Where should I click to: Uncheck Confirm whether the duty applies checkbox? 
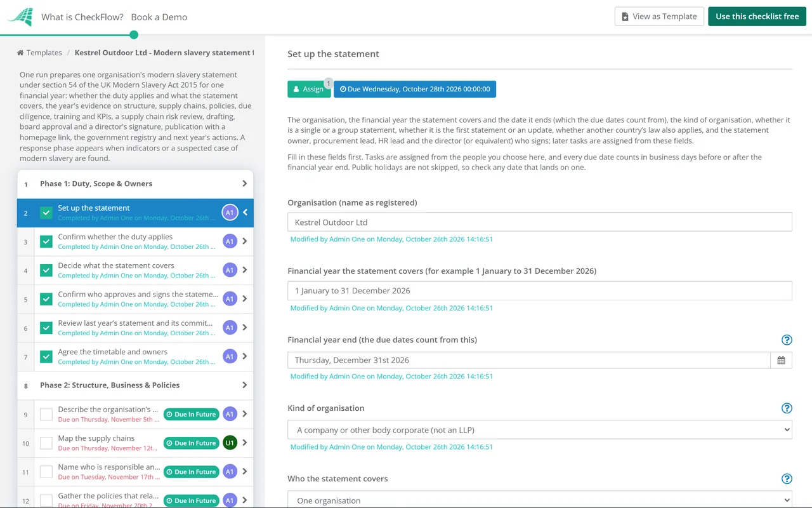[46, 241]
